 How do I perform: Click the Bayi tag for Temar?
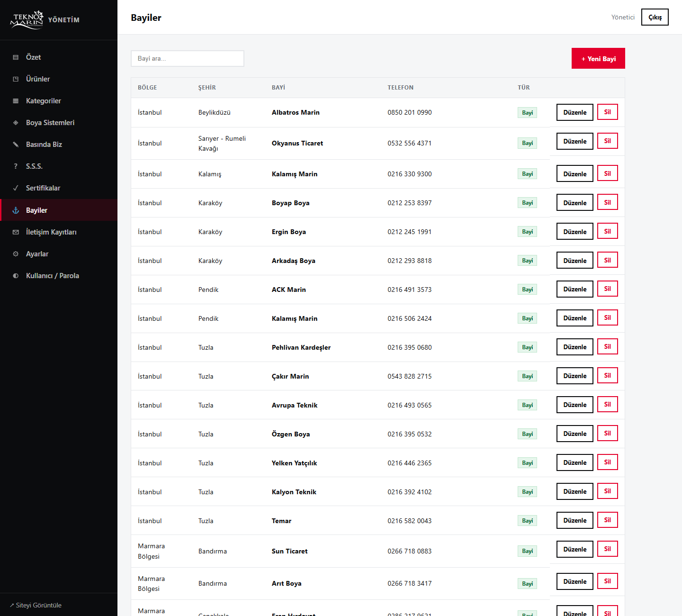click(x=527, y=520)
